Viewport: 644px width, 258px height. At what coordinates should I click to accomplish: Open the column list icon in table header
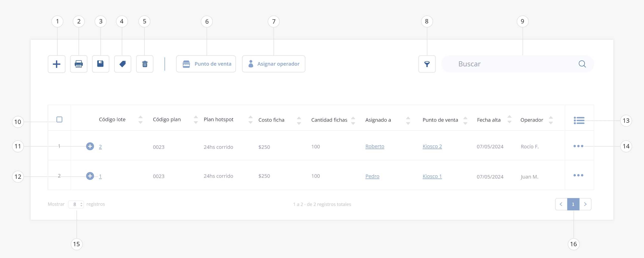click(x=579, y=120)
